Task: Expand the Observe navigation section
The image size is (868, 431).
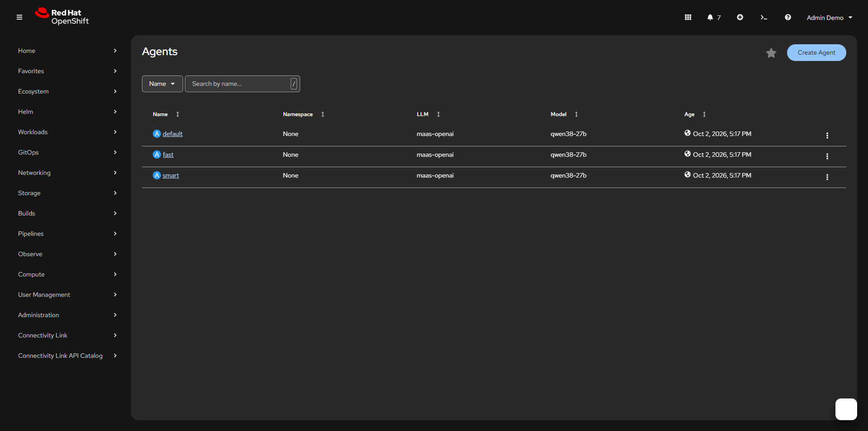Action: pyautogui.click(x=67, y=254)
